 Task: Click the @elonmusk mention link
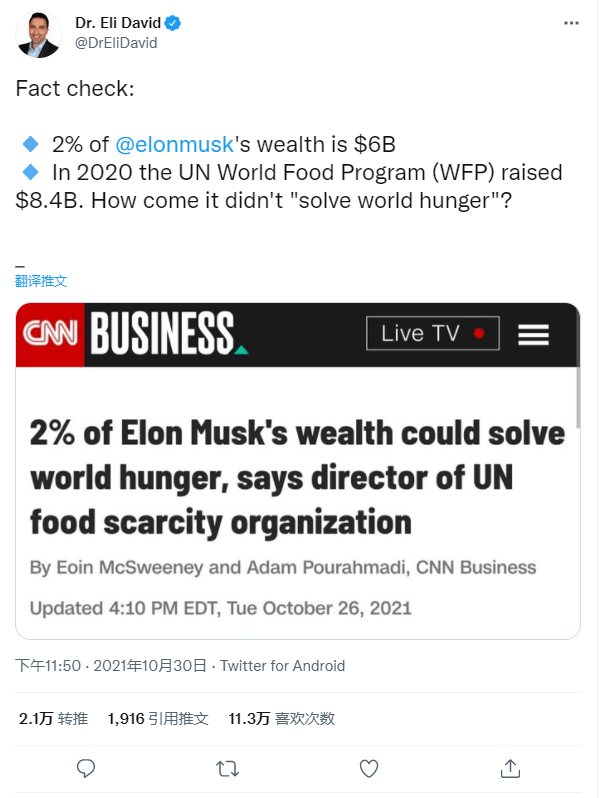tap(174, 143)
